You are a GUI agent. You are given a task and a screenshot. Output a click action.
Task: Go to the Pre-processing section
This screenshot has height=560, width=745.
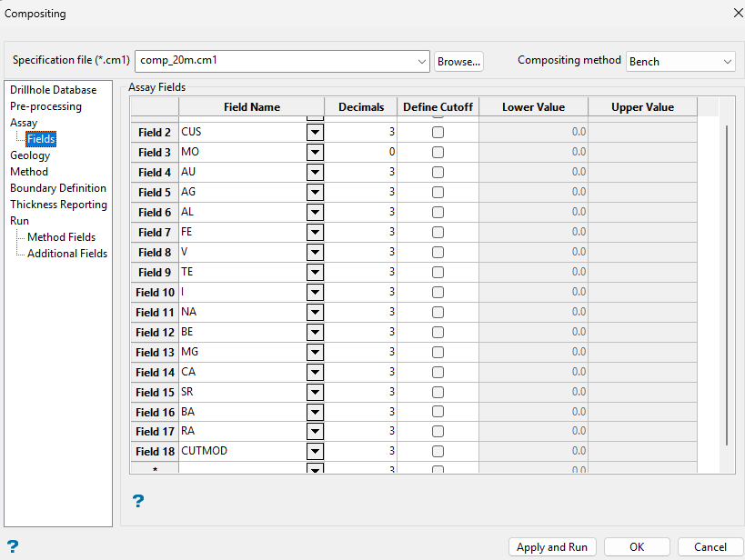pos(45,106)
